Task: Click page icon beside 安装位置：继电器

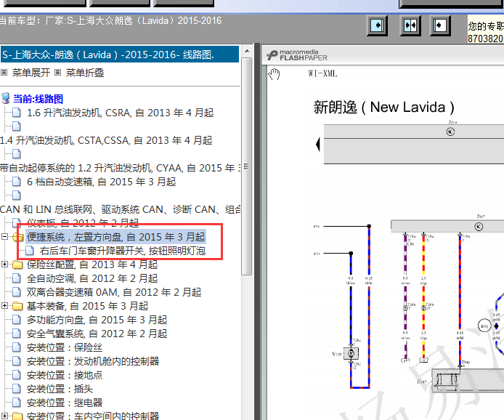Action: click(17, 403)
